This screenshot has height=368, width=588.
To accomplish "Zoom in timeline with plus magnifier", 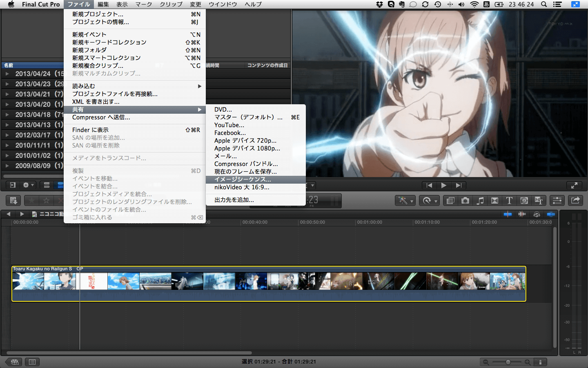I will [528, 362].
